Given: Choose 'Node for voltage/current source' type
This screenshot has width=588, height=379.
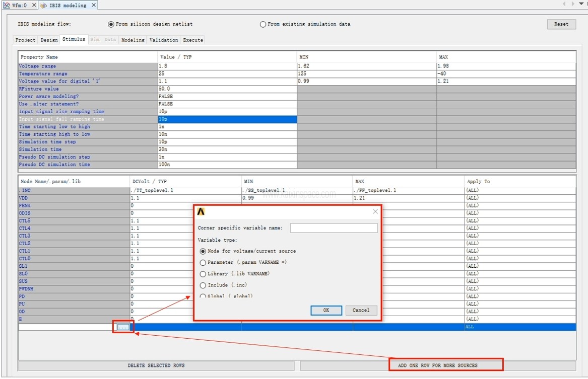Looking at the screenshot, I should coord(203,251).
